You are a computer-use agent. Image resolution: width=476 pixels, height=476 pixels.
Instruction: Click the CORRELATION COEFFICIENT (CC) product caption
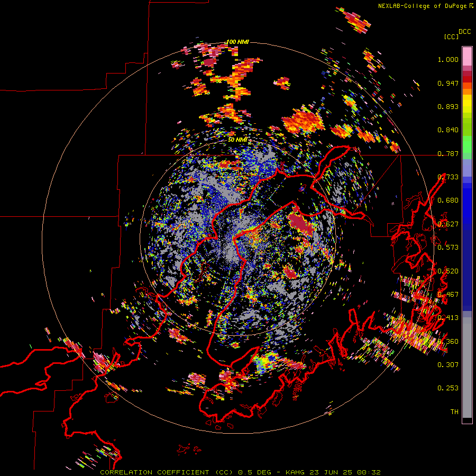[167, 472]
